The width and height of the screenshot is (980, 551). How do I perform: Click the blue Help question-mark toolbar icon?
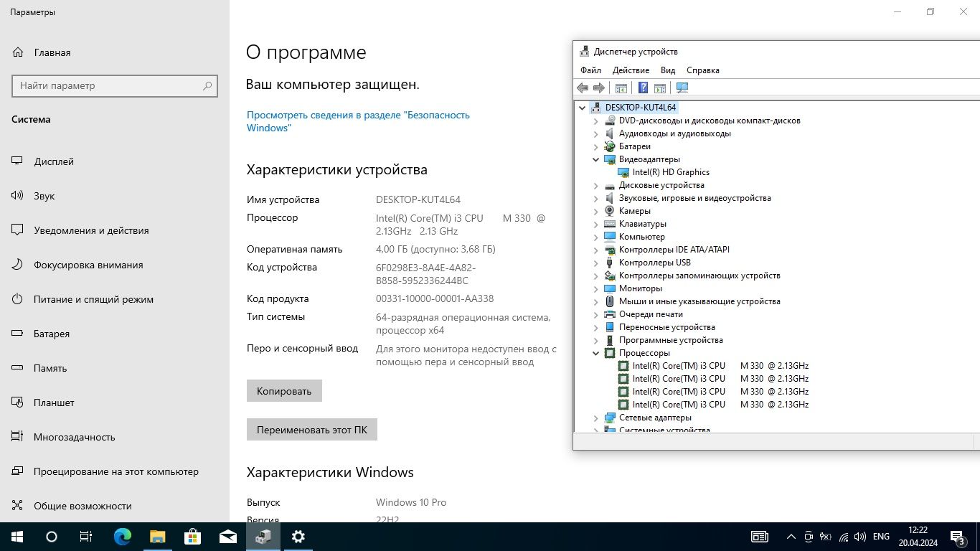[643, 88]
